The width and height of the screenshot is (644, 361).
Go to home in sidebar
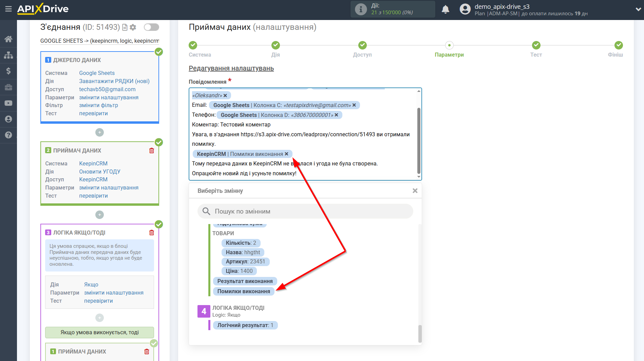pyautogui.click(x=8, y=39)
